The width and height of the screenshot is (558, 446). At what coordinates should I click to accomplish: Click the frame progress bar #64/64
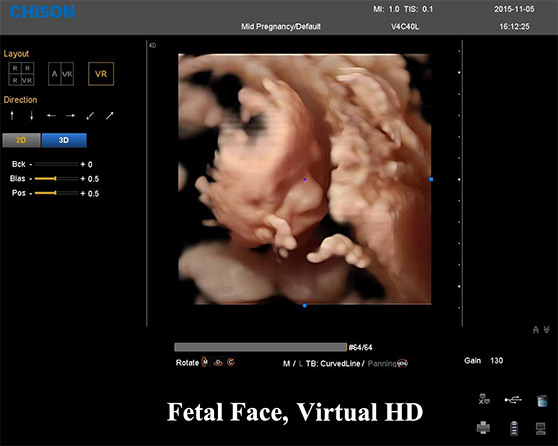point(260,347)
